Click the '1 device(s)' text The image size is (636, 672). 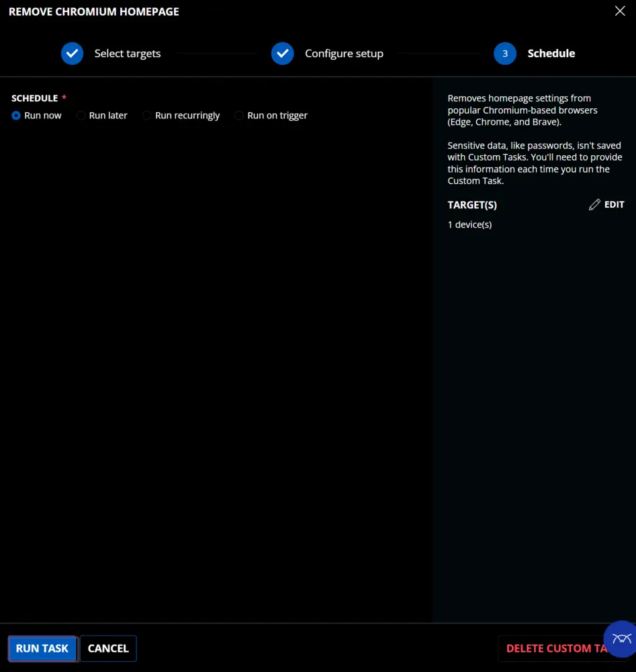[x=469, y=224]
